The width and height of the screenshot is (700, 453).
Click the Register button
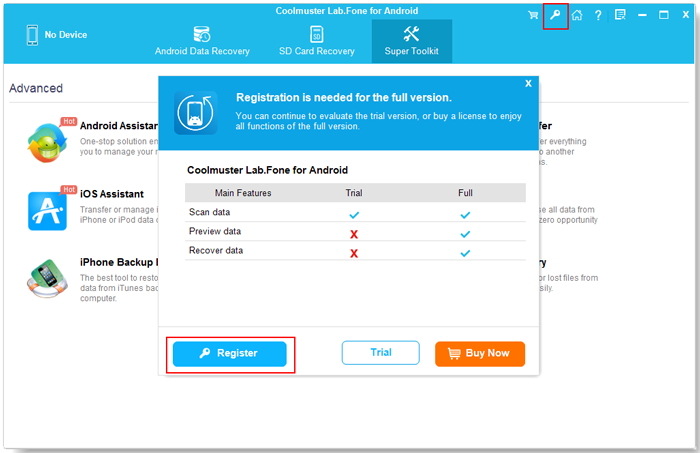point(229,354)
